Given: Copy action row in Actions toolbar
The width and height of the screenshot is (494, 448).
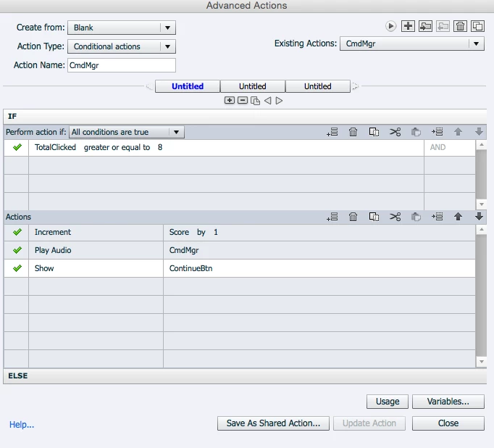Looking at the screenshot, I should pyautogui.click(x=374, y=217).
